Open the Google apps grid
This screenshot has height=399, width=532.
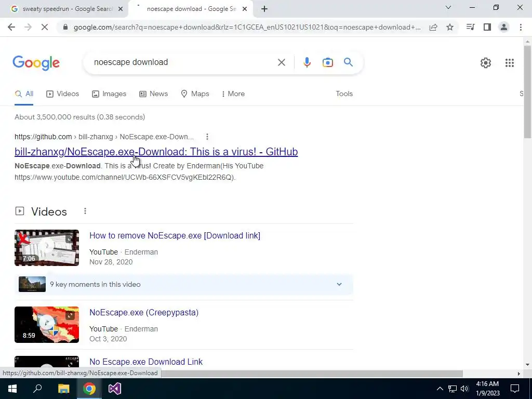click(x=509, y=63)
